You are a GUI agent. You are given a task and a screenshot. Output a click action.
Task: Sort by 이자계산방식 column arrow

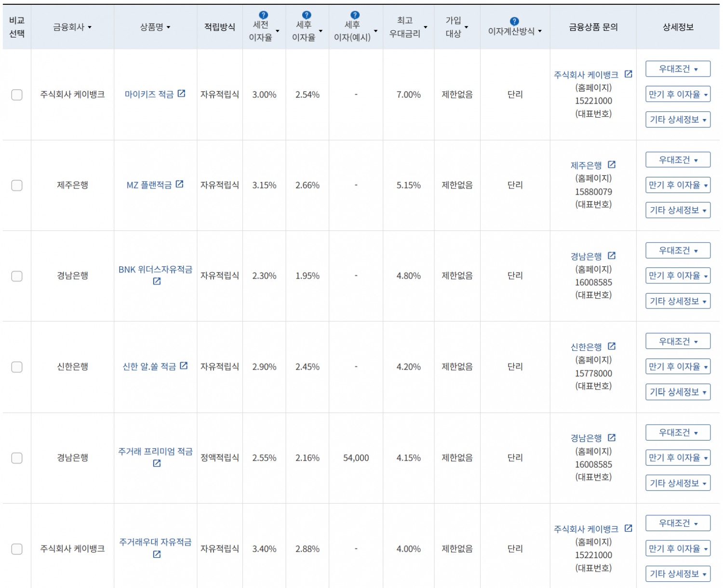coord(540,31)
